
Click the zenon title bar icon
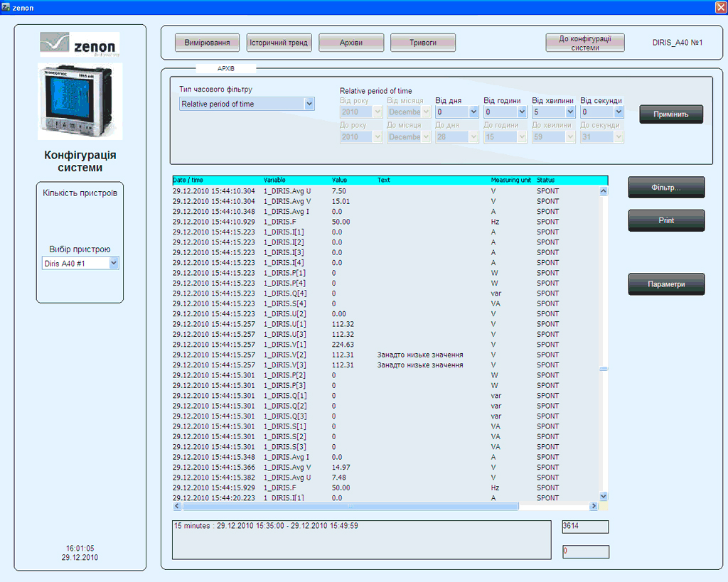pos(6,7)
